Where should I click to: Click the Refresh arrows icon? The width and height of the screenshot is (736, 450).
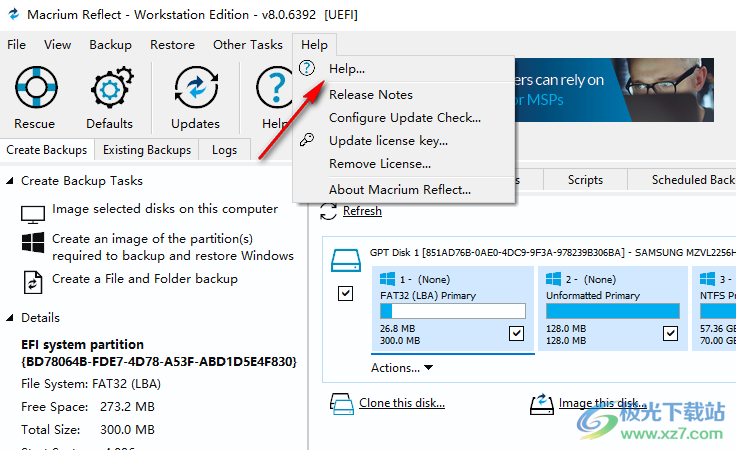(x=329, y=211)
